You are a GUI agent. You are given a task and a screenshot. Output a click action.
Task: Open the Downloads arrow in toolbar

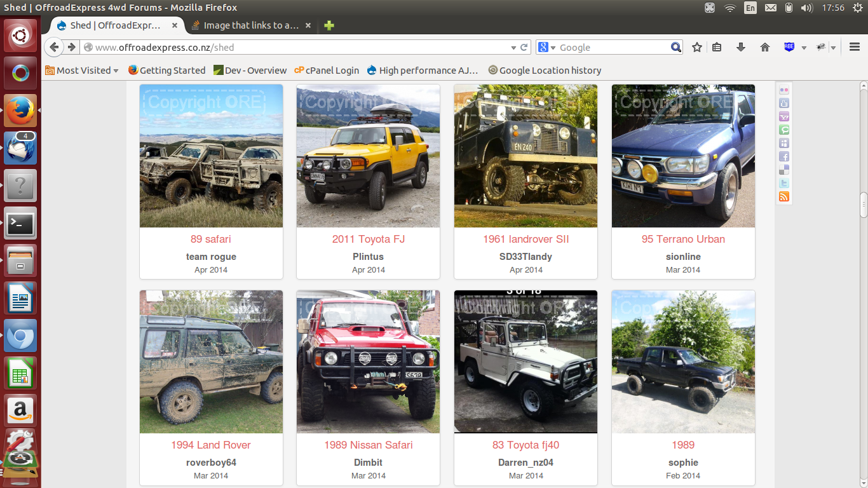740,47
